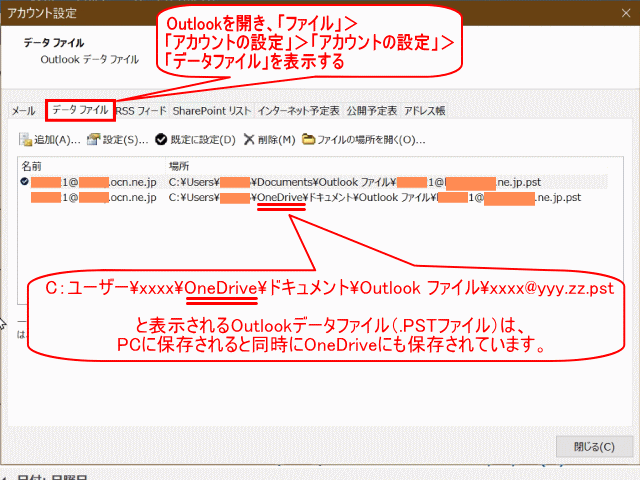640x480 pixels.
Task: Click the 設定(S) settings icon
Action: 93,140
